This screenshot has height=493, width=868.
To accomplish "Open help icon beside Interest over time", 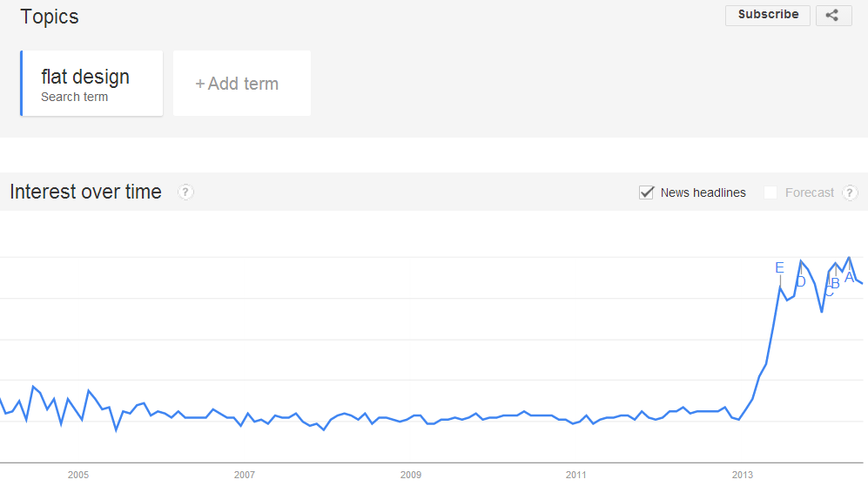I will pos(185,192).
